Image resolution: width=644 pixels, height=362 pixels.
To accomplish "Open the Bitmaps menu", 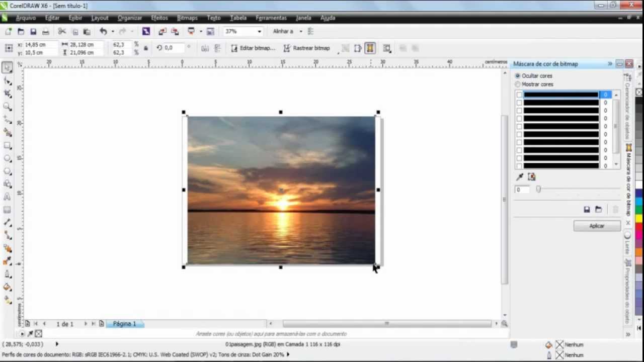I will click(x=187, y=18).
